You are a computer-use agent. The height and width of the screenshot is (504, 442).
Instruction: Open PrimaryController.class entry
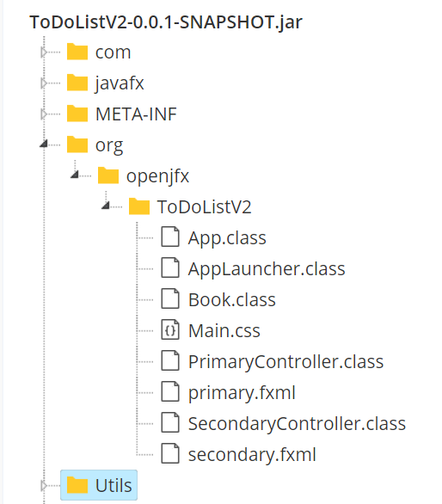pos(285,361)
